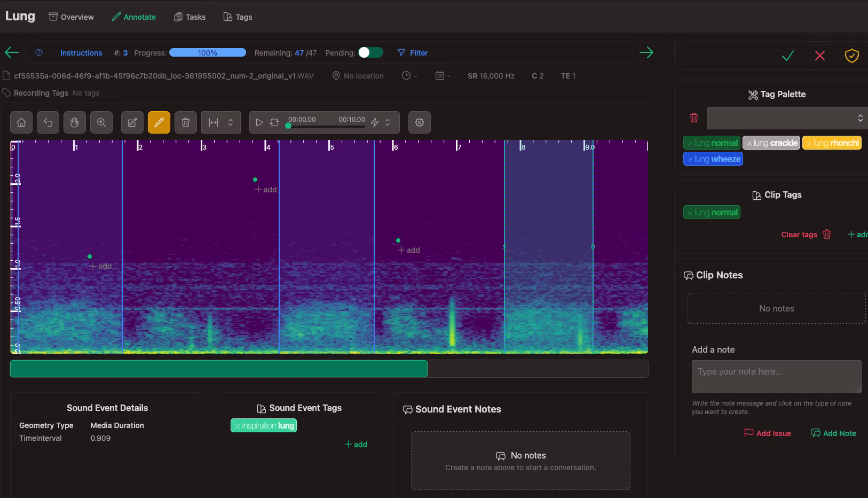Screen dimensions: 868x498
Task: Click the Add Issue button
Action: [768, 433]
